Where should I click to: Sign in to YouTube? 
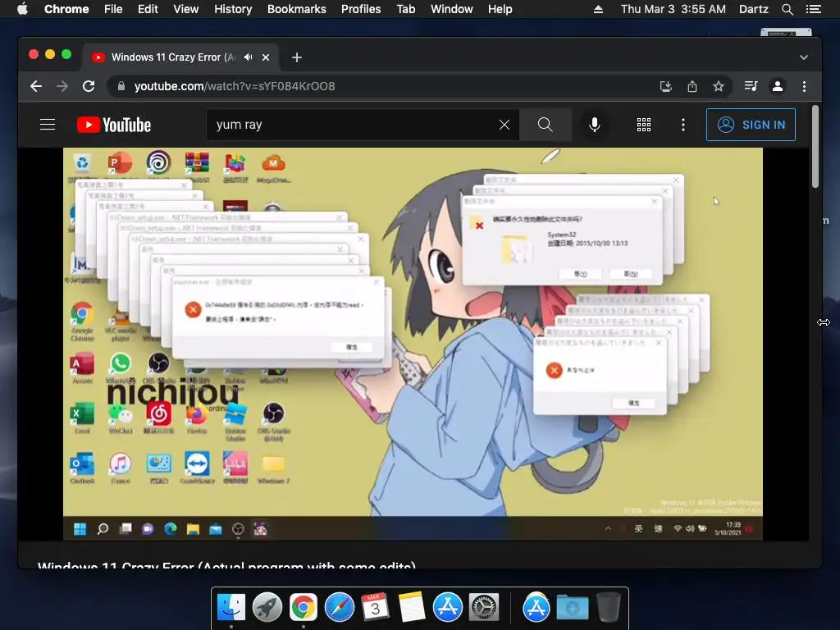coord(751,125)
